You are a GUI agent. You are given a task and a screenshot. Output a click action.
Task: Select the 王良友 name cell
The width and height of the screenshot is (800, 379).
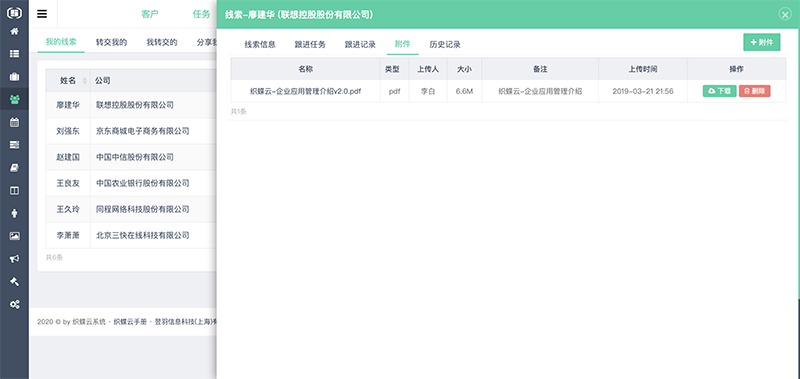68,183
